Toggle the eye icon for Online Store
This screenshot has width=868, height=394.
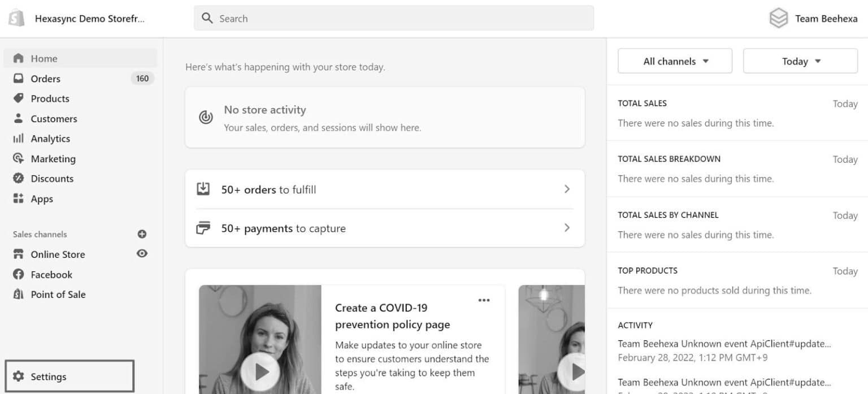142,254
